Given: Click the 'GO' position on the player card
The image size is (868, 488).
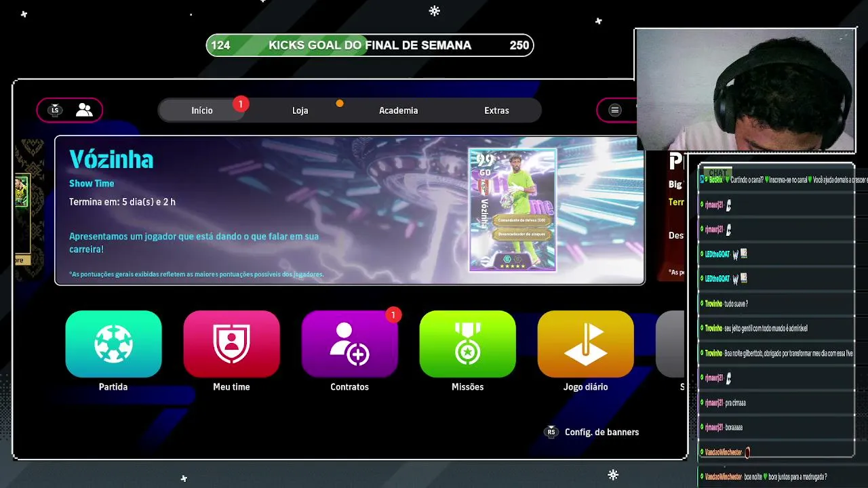Looking at the screenshot, I should (485, 173).
